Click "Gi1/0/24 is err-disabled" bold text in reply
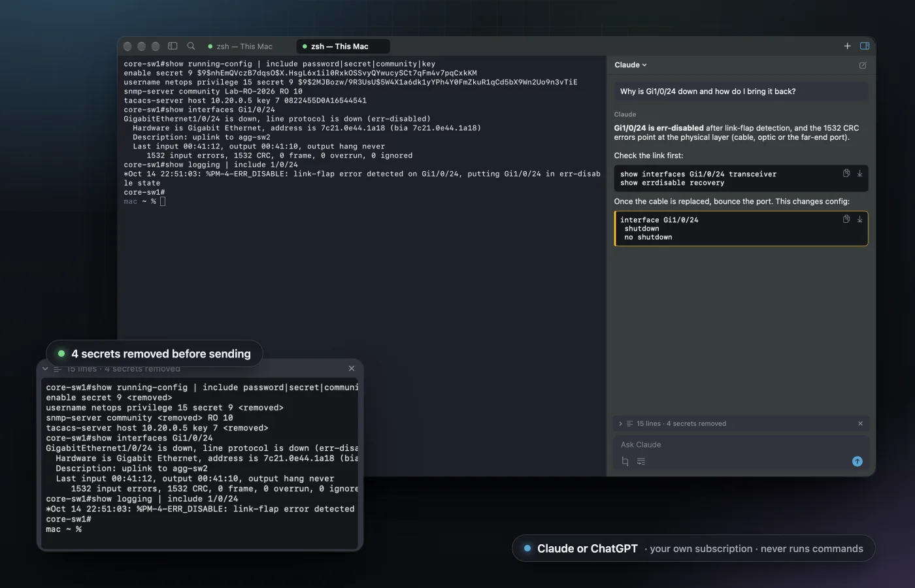Viewport: 915px width, 588px height. (x=659, y=128)
